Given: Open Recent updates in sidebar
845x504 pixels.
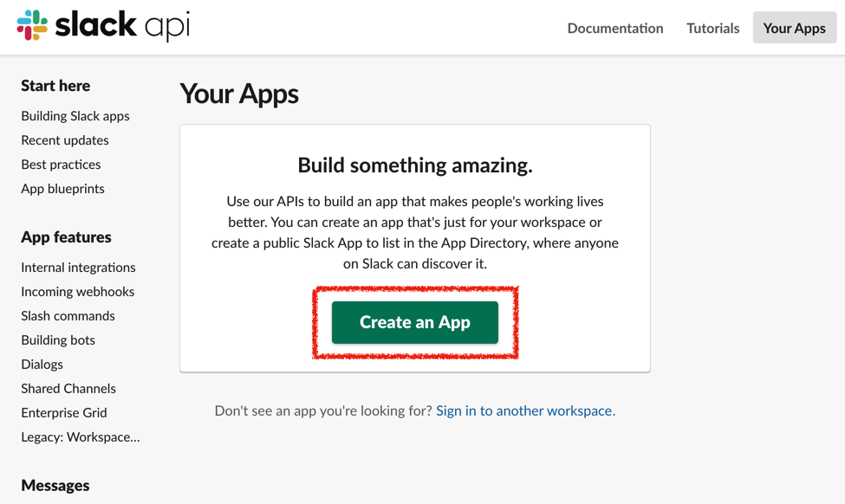Looking at the screenshot, I should 65,140.
